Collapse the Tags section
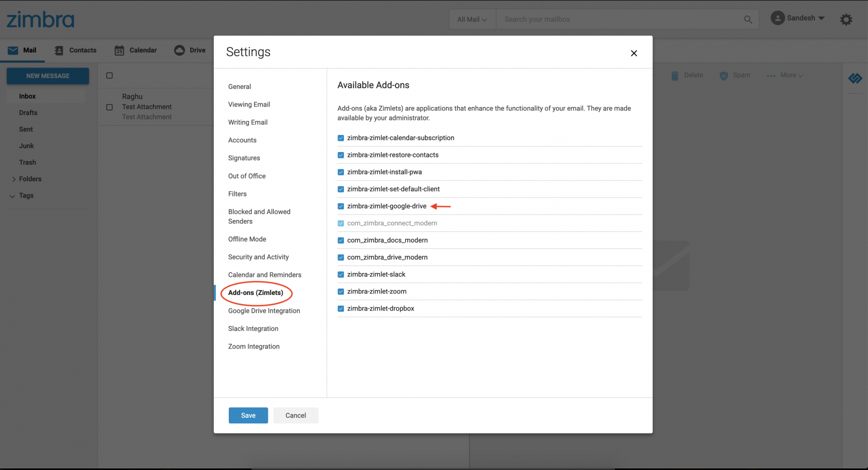The image size is (868, 470). tap(12, 196)
